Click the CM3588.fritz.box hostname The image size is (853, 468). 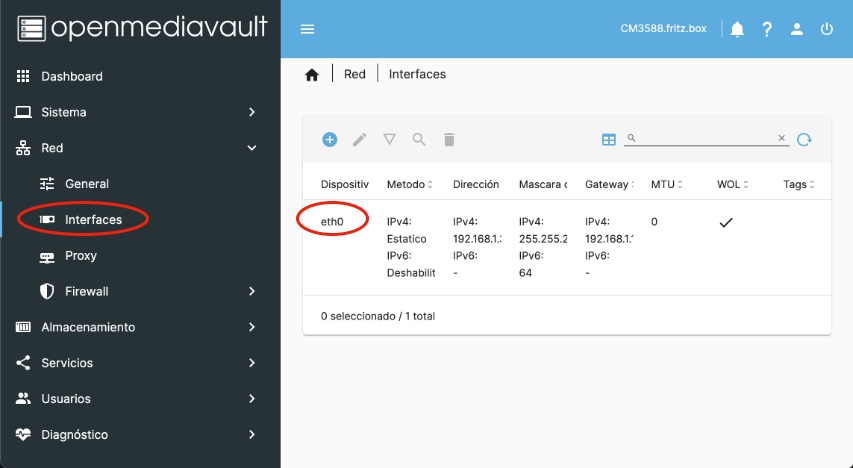point(663,29)
